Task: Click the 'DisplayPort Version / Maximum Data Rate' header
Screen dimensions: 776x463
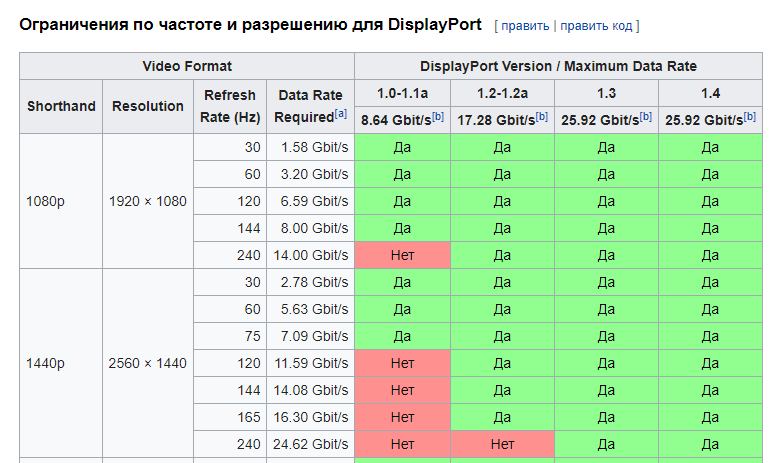Action: pyautogui.click(x=558, y=66)
